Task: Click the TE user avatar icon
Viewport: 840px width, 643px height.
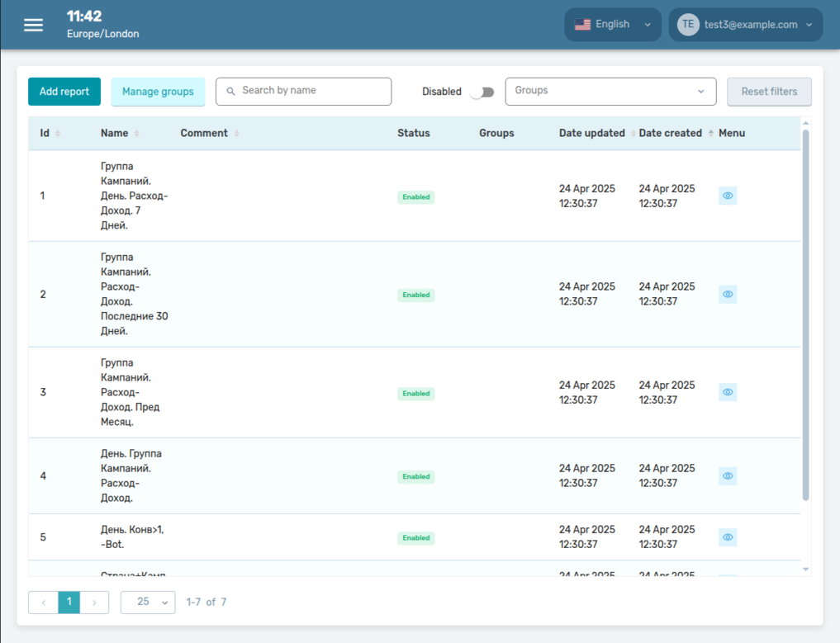Action: pyautogui.click(x=687, y=25)
